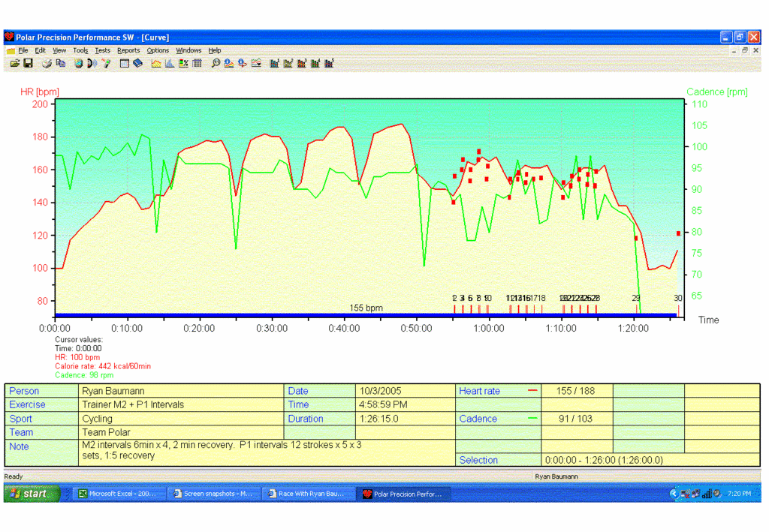Click the Ryan Baumann Person cell
Image resolution: width=769 pixels, height=532 pixels.
point(181,391)
